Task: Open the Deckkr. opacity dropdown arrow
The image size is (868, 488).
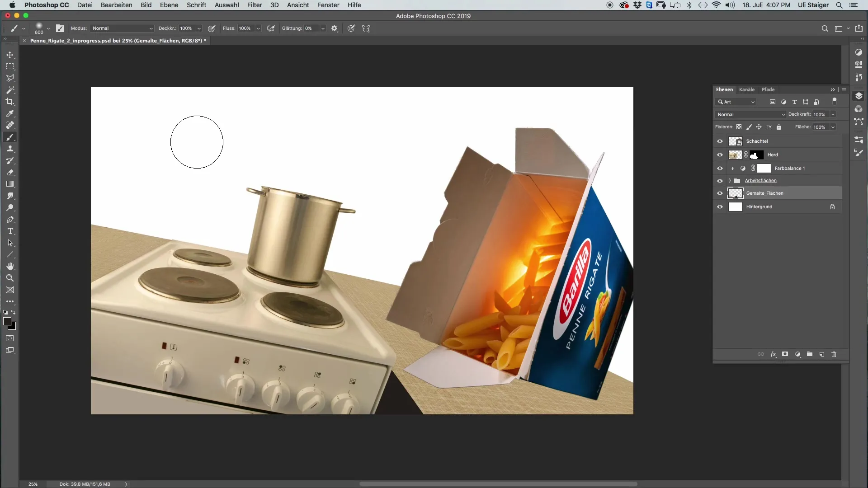Action: coord(199,28)
